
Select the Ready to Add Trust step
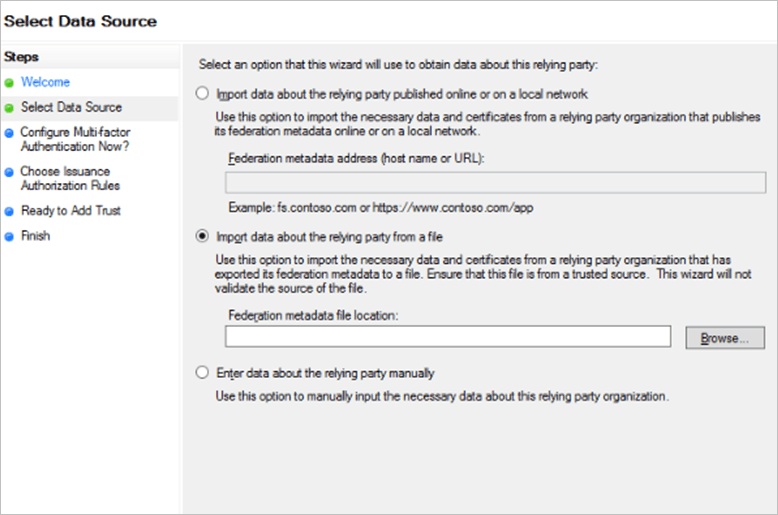pyautogui.click(x=70, y=210)
